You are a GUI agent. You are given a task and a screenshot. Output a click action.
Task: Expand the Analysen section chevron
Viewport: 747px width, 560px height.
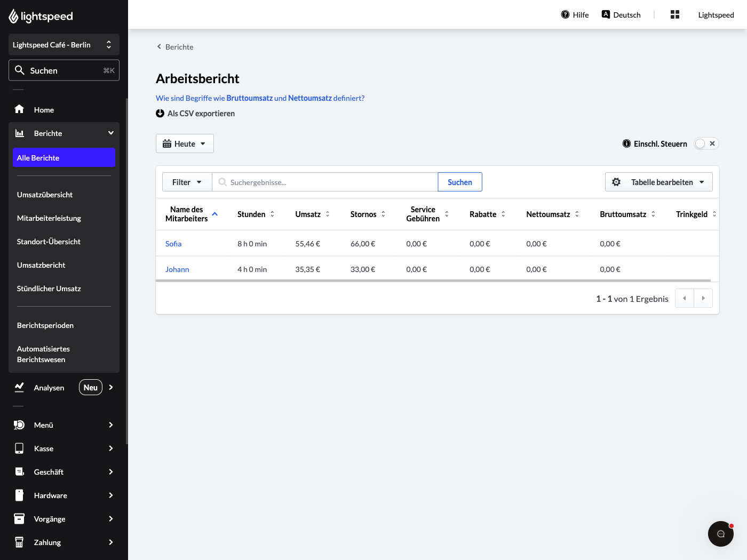(111, 387)
